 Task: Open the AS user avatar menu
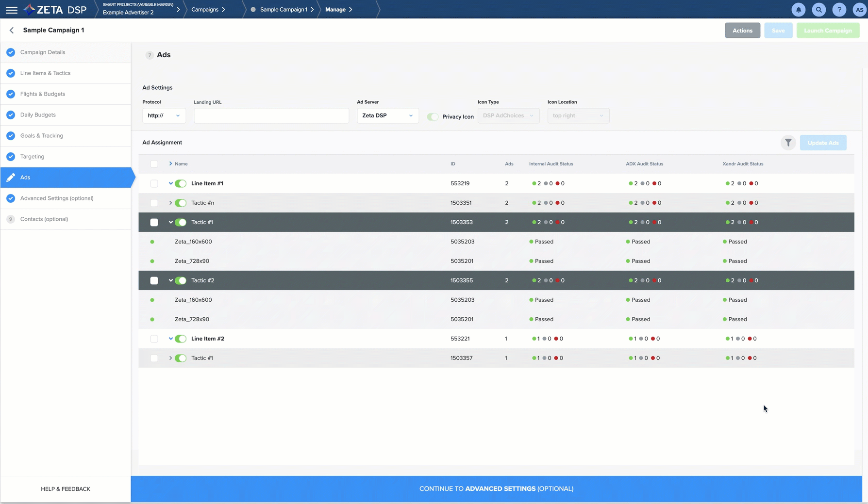pyautogui.click(x=859, y=10)
